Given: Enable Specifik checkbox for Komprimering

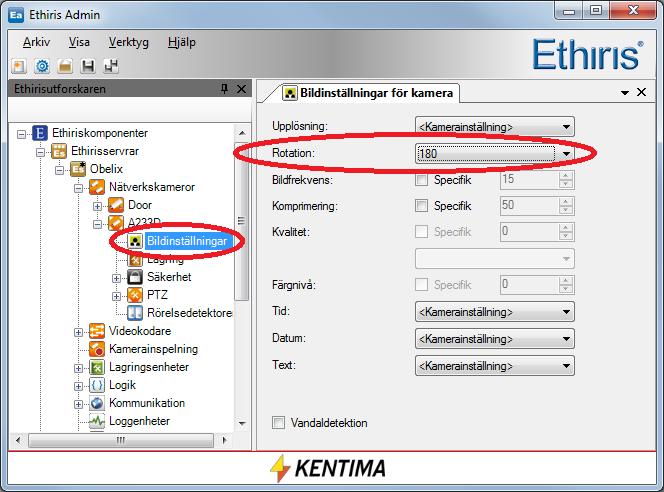Looking at the screenshot, I should point(421,206).
